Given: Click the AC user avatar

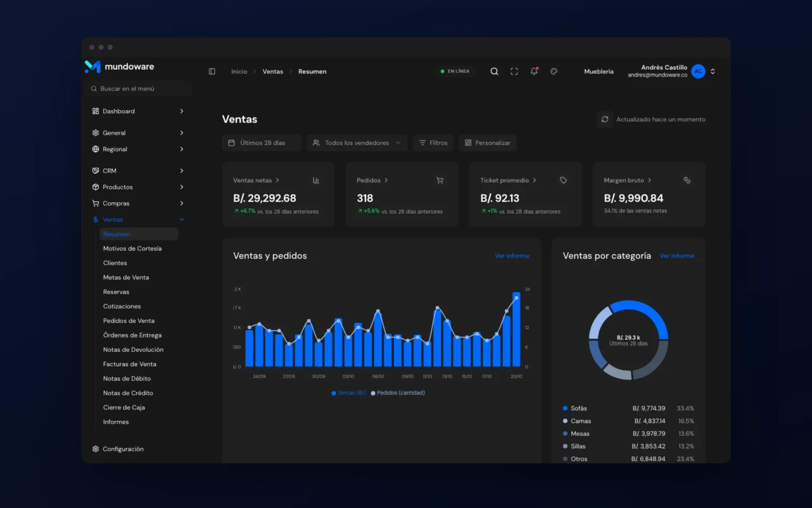Looking at the screenshot, I should 698,71.
